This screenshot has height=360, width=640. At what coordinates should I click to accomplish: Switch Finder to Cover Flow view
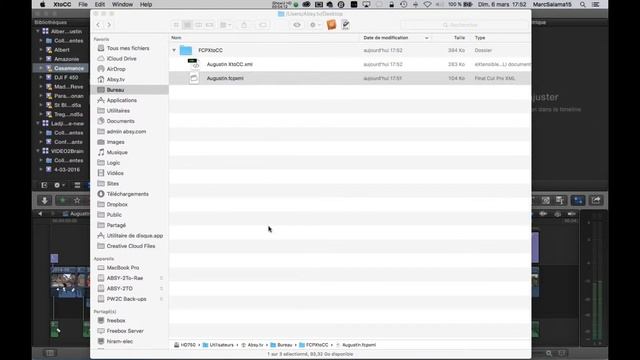pos(209,25)
